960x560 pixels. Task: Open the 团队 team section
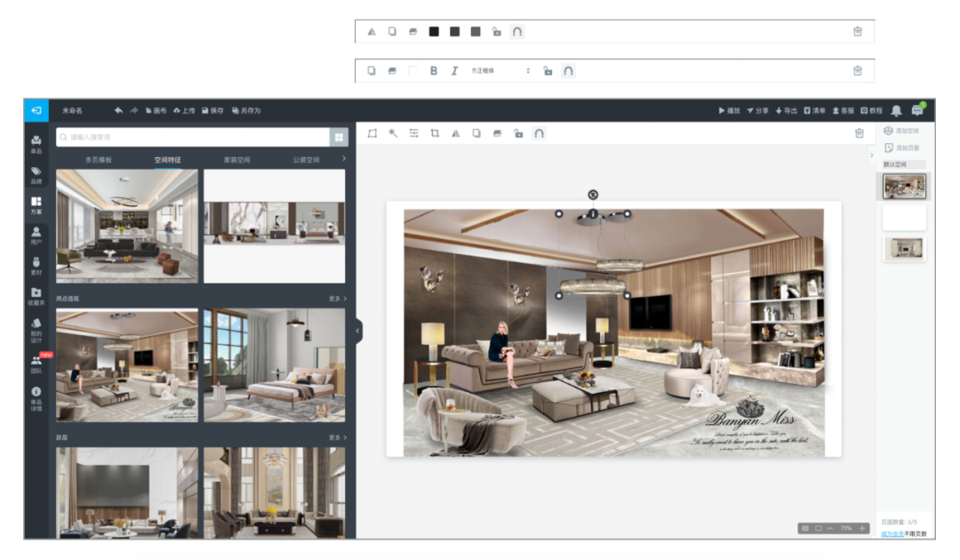click(36, 364)
